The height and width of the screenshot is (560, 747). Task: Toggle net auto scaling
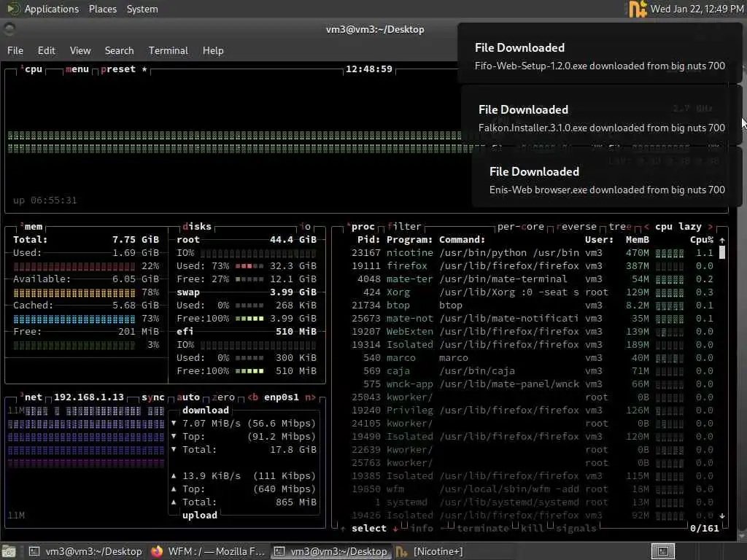(x=188, y=397)
